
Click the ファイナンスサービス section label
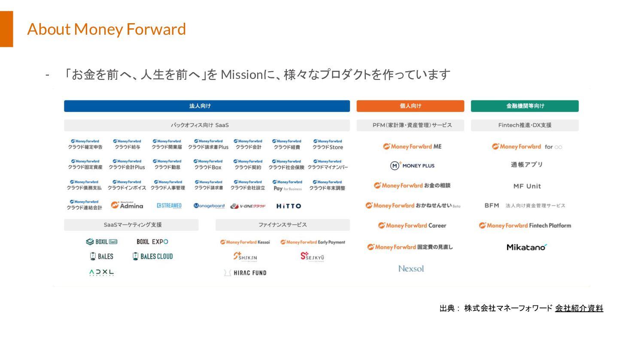tap(283, 225)
